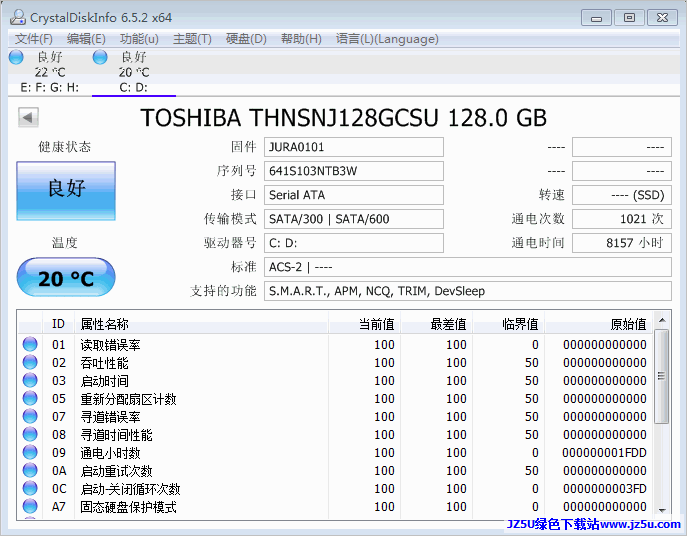Click status icon for attribute 03 启动时间
The width and height of the screenshot is (687, 536).
[30, 380]
